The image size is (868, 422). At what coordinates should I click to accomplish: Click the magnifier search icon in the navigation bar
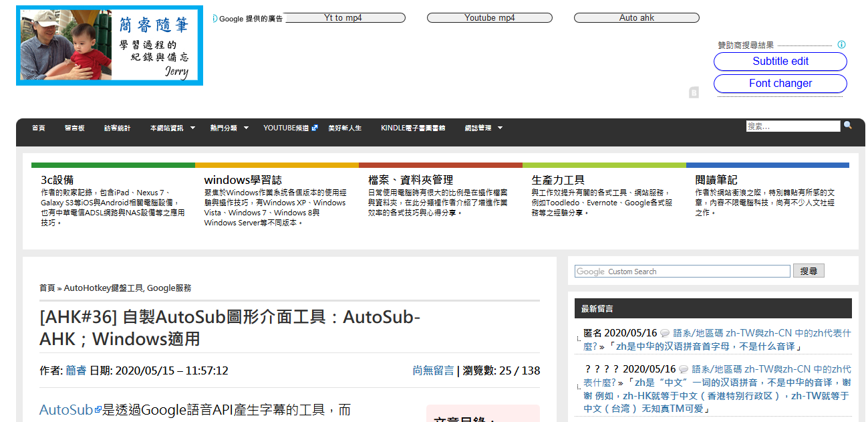pos(847,125)
